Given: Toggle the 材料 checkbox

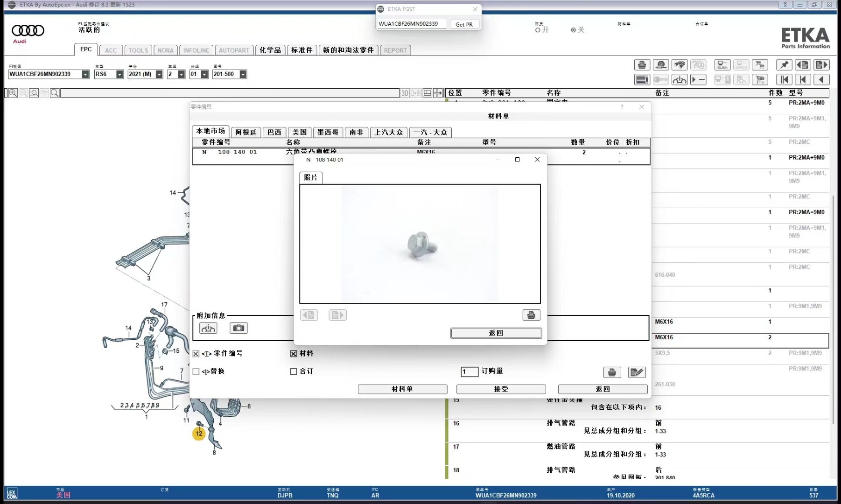Looking at the screenshot, I should coord(294,354).
